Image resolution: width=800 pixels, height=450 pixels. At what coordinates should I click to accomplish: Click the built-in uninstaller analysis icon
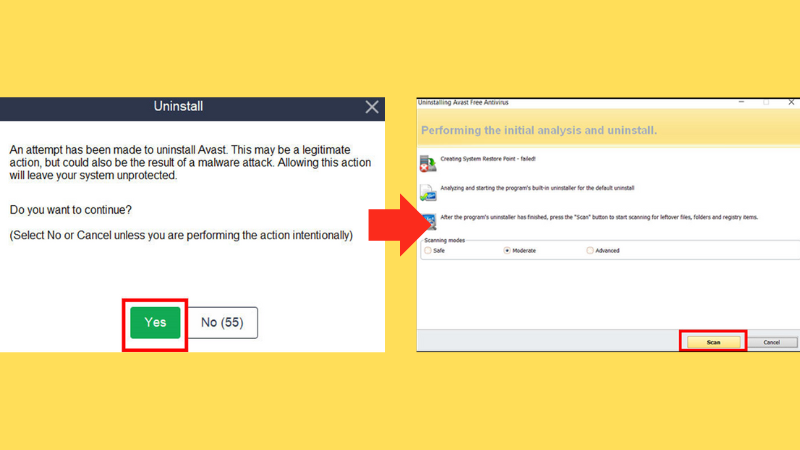click(x=428, y=193)
